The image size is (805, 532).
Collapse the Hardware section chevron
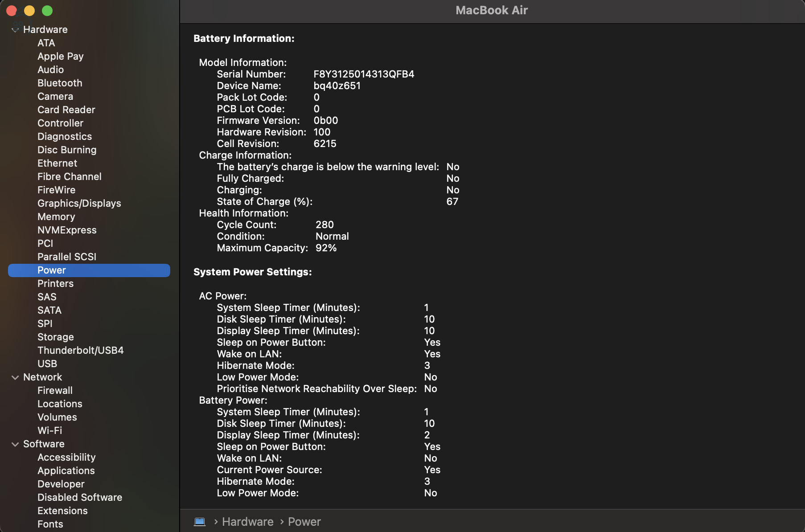pyautogui.click(x=15, y=30)
